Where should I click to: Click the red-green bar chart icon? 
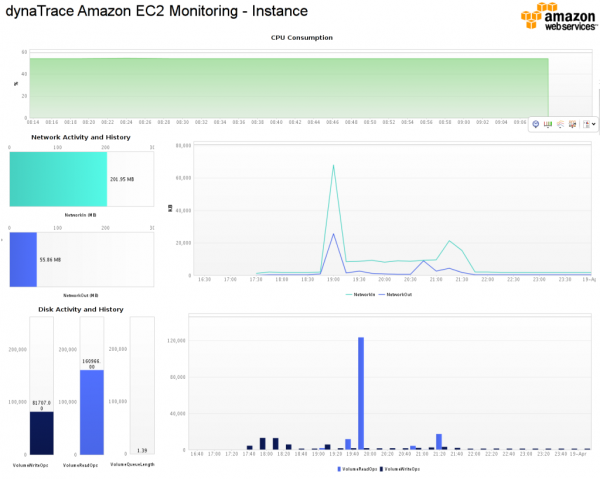(x=548, y=124)
